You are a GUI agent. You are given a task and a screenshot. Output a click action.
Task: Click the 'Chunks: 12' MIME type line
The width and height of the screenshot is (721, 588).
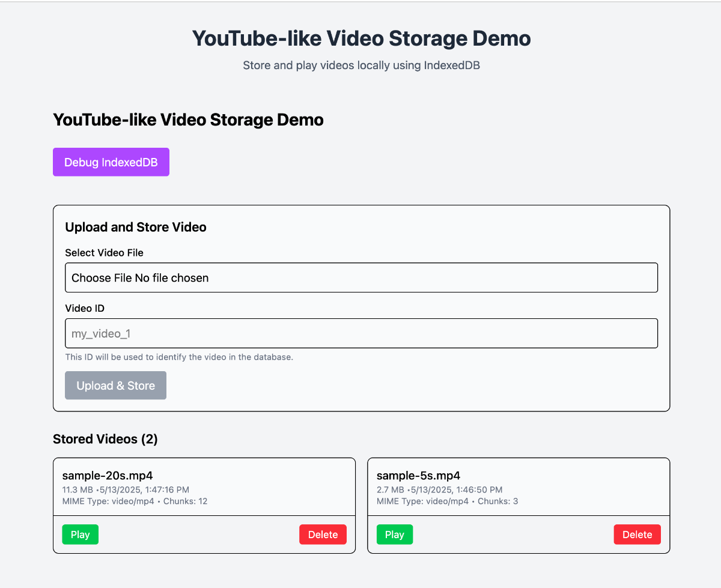[x=135, y=501]
